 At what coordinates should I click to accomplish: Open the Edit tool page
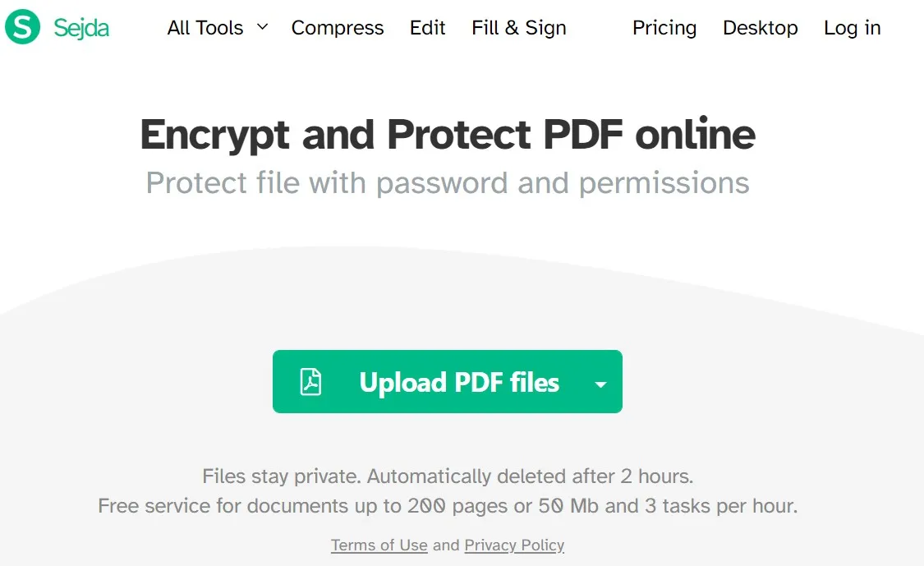click(427, 28)
